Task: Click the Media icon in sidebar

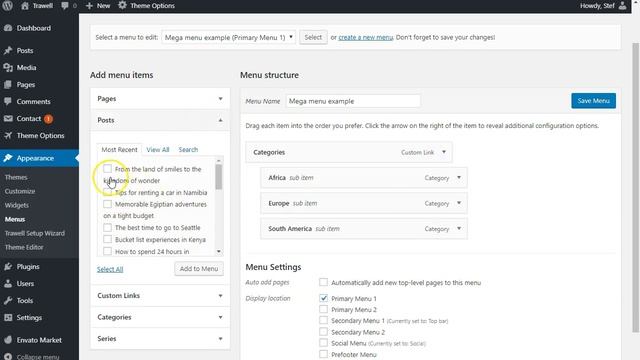Action: click(x=8, y=68)
